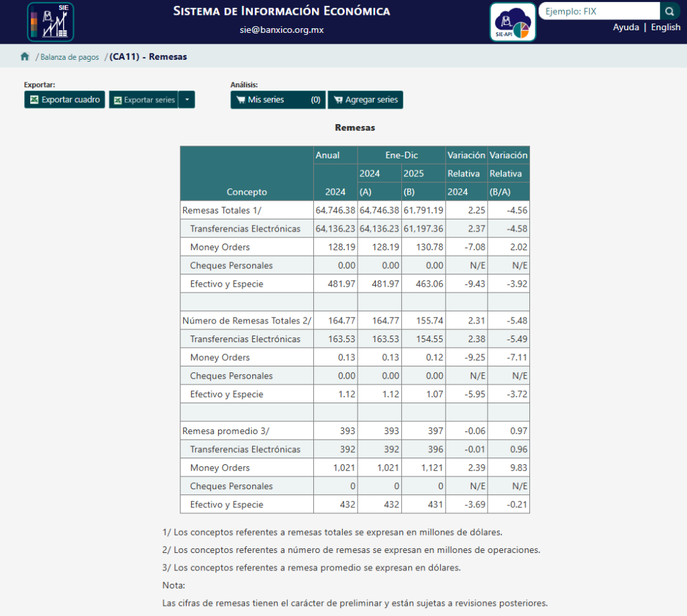Navigate to Balanza de pagos breadcrumb
This screenshot has height=616, width=687.
(69, 57)
